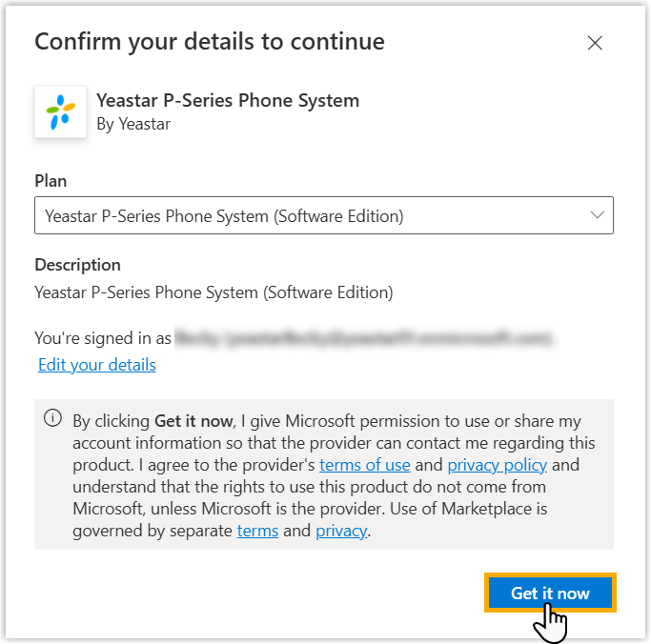Viewport: 651px width, 644px height.
Task: Close the Confirm your details dialog
Action: 595,43
